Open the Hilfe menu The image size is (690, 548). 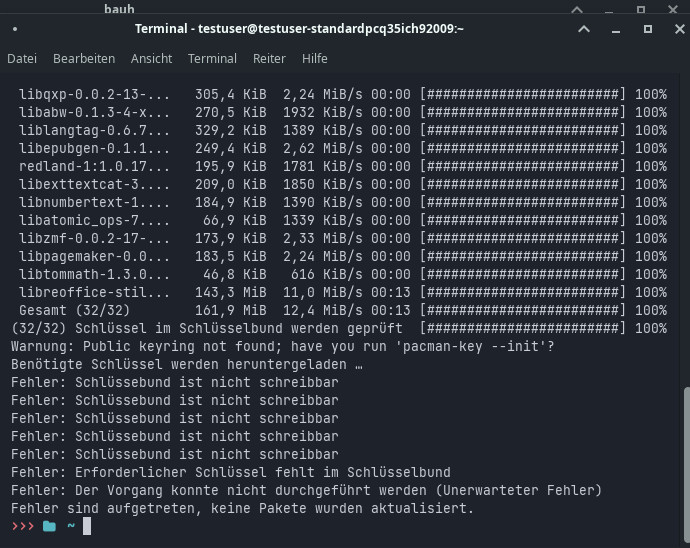pos(315,59)
